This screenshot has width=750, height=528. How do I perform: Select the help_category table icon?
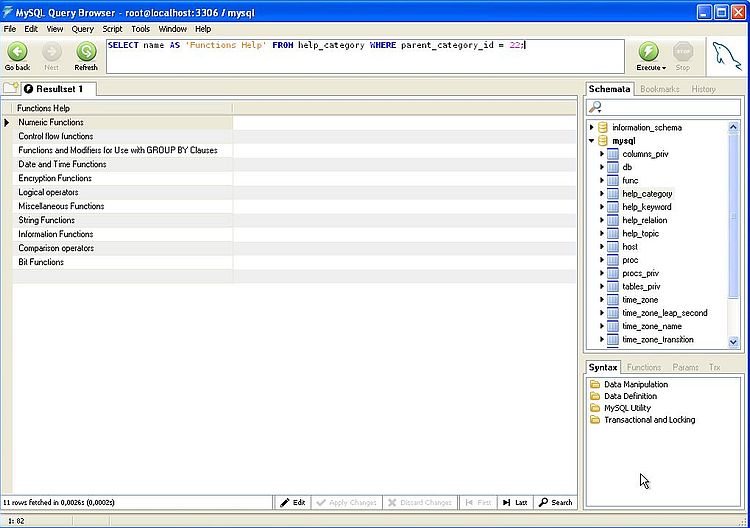pyautogui.click(x=613, y=194)
